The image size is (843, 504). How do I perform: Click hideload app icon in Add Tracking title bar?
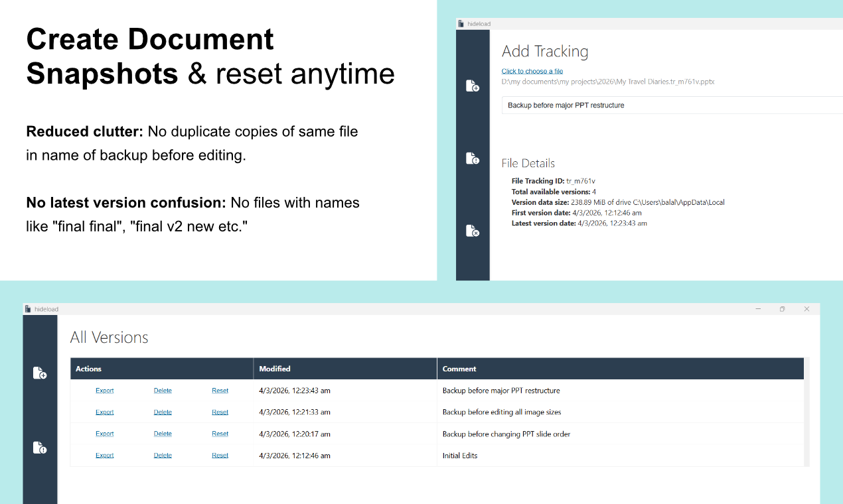click(461, 24)
